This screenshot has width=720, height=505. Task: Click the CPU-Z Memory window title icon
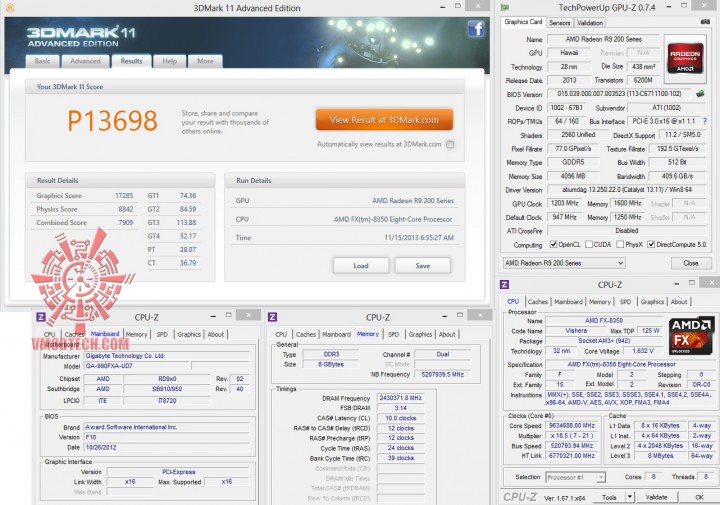pyautogui.click(x=272, y=317)
